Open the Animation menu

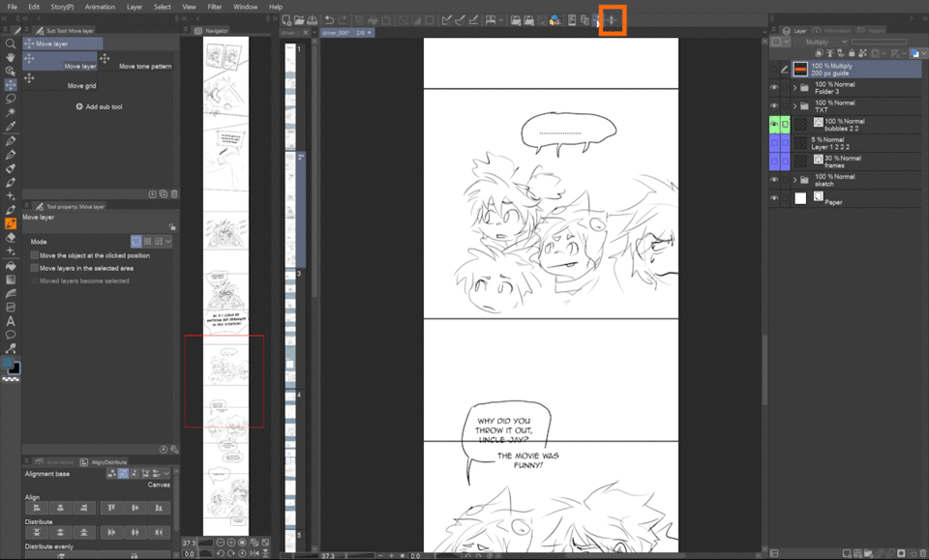coord(100,7)
